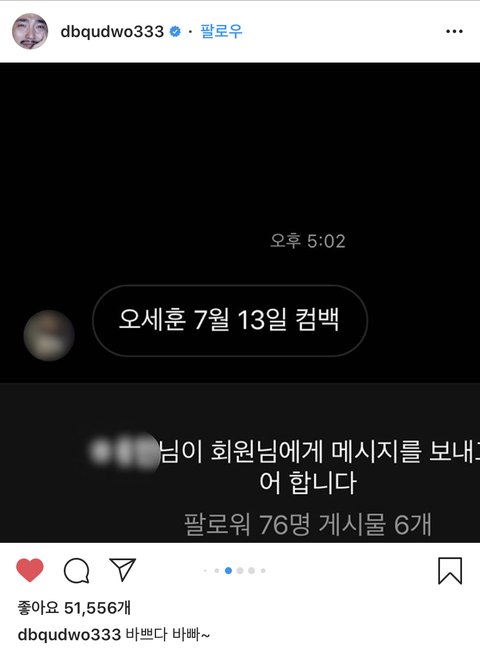Open the three-dot more options menu
This screenshot has width=480, height=653.
tap(454, 31)
